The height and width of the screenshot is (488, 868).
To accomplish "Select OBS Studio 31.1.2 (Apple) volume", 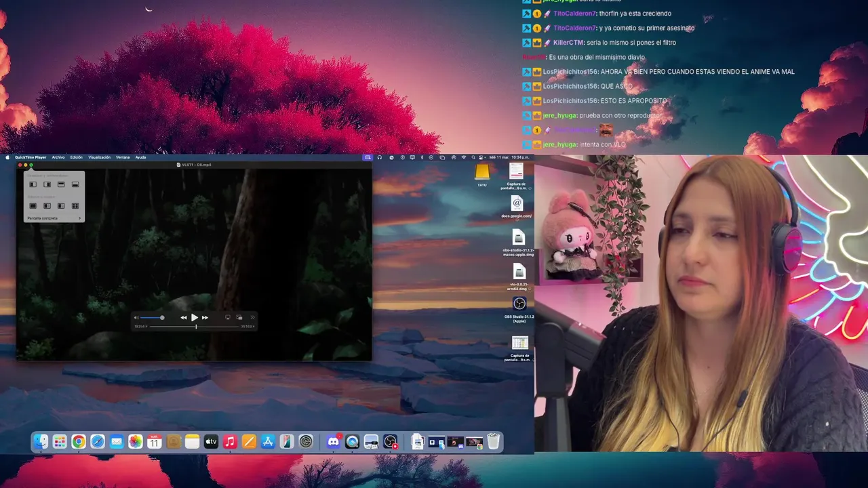I will pyautogui.click(x=519, y=308).
